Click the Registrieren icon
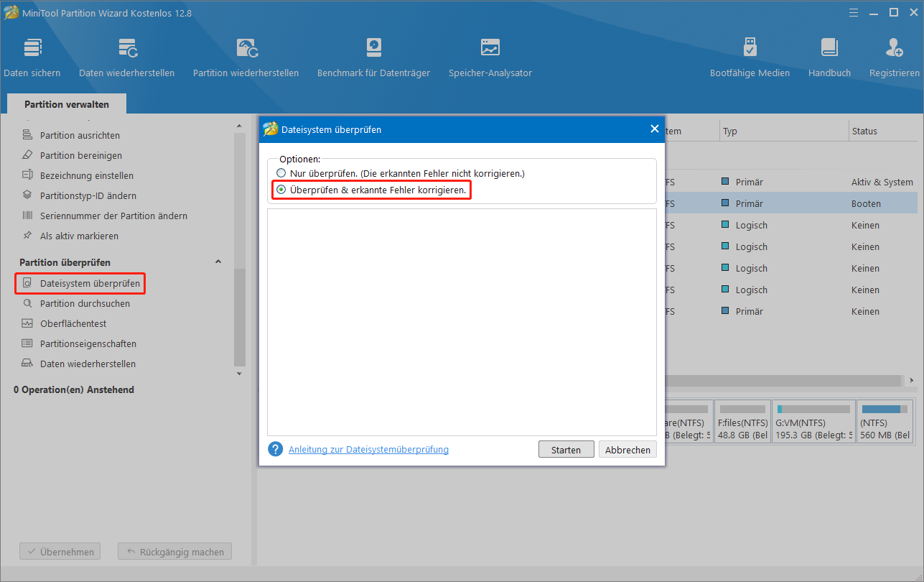Image resolution: width=924 pixels, height=582 pixels. click(x=895, y=54)
